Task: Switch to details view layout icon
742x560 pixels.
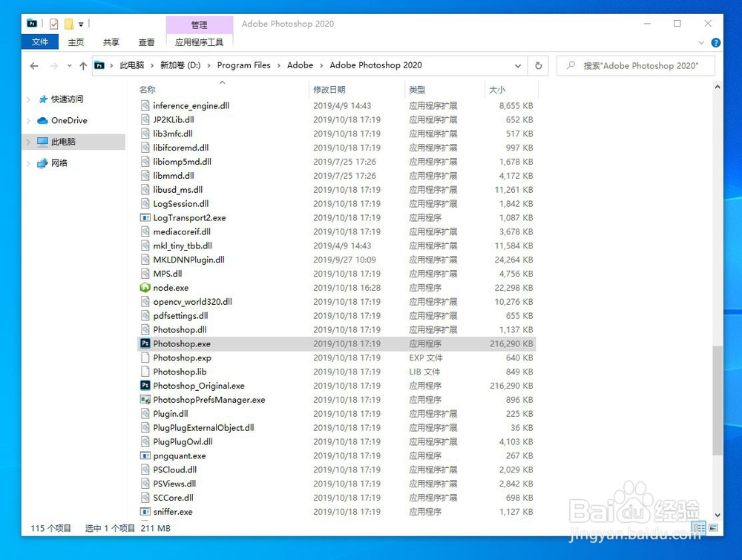Action: [699, 527]
